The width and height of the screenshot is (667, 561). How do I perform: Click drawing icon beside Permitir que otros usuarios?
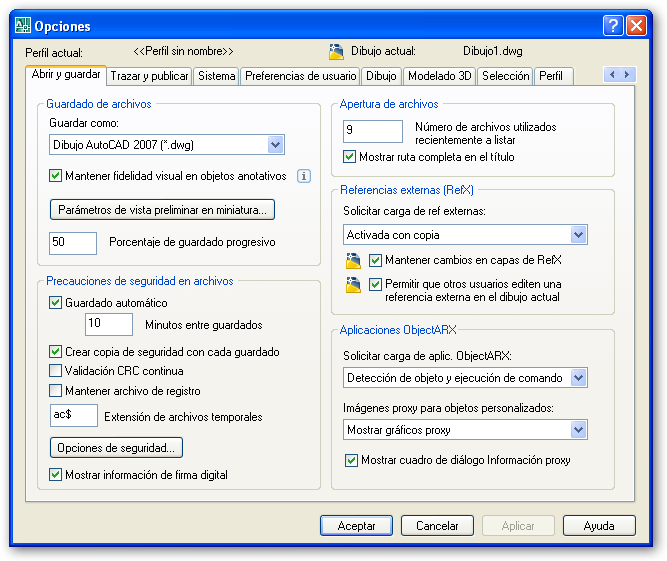(353, 285)
